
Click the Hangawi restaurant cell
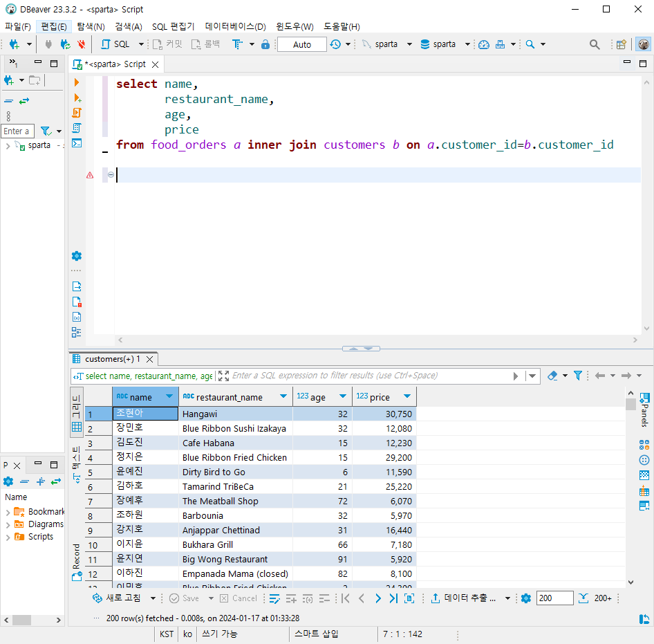tap(236, 414)
